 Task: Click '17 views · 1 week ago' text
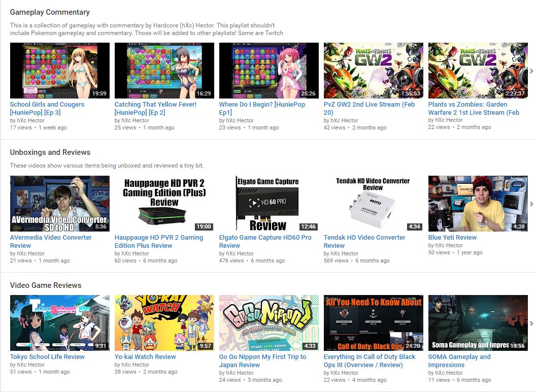38,127
